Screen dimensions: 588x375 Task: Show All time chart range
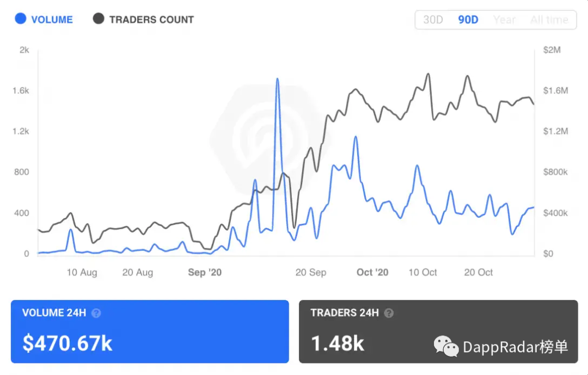click(x=549, y=20)
